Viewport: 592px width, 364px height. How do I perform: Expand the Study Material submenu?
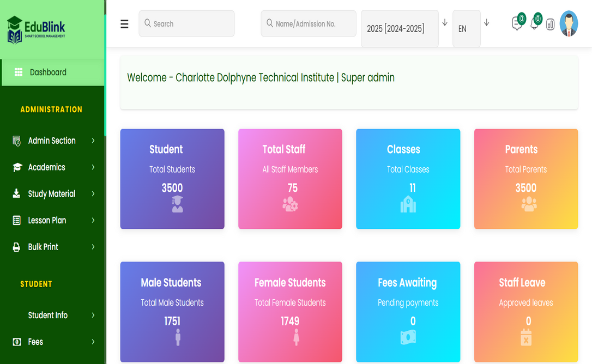pos(52,194)
